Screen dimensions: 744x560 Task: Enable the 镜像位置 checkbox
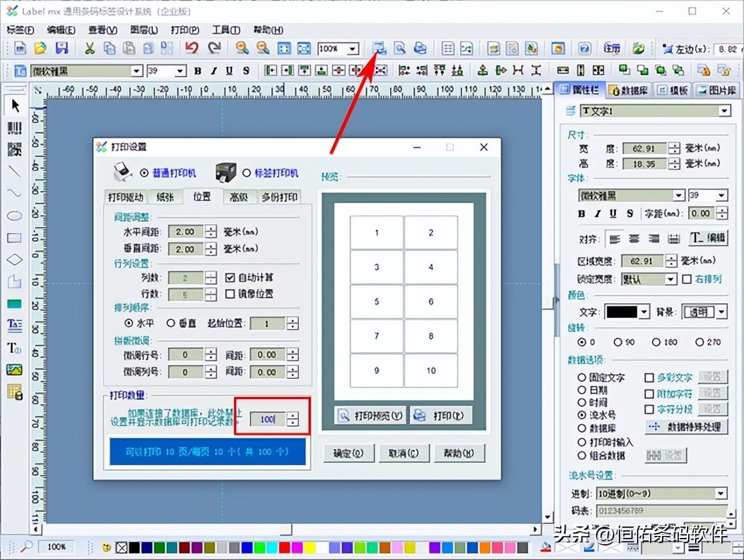(x=230, y=294)
